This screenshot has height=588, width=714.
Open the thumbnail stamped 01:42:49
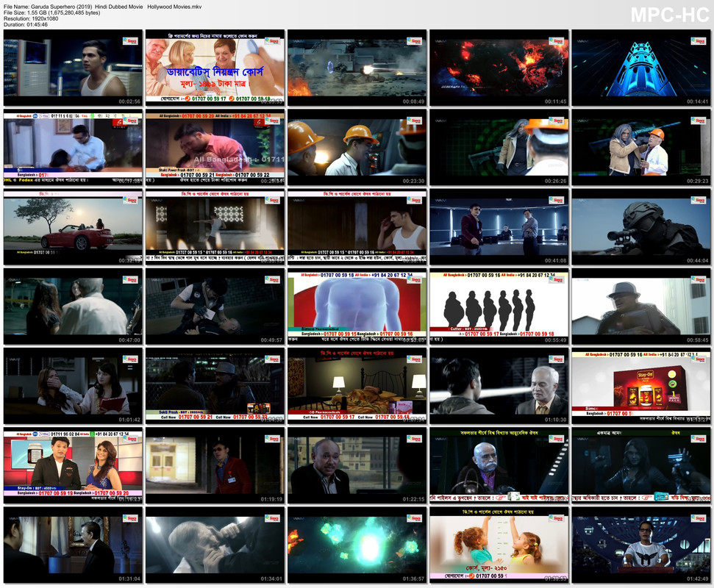pos(640,545)
